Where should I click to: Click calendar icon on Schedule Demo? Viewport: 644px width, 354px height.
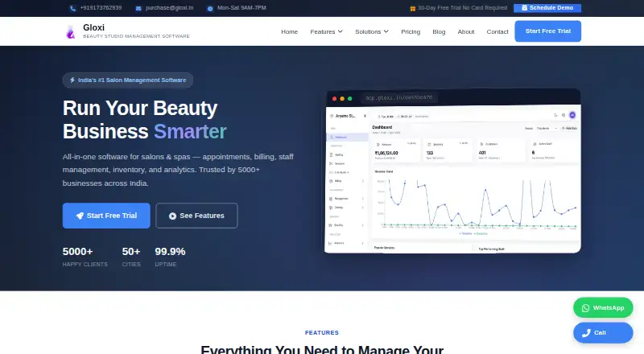[x=524, y=8]
